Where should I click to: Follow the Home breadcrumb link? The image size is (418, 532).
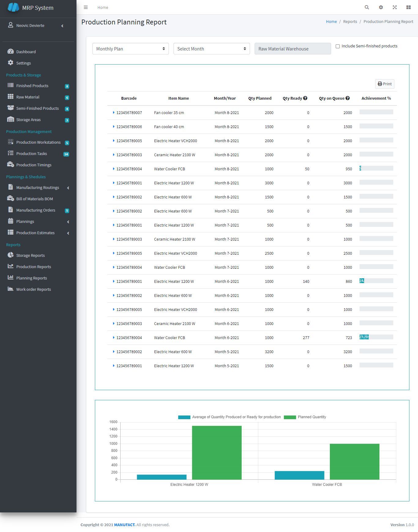(331, 21)
